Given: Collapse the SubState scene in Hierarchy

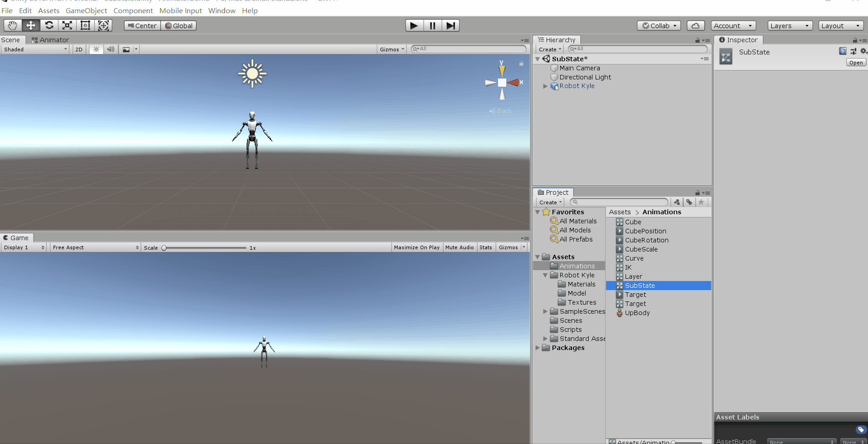Looking at the screenshot, I should pyautogui.click(x=538, y=59).
